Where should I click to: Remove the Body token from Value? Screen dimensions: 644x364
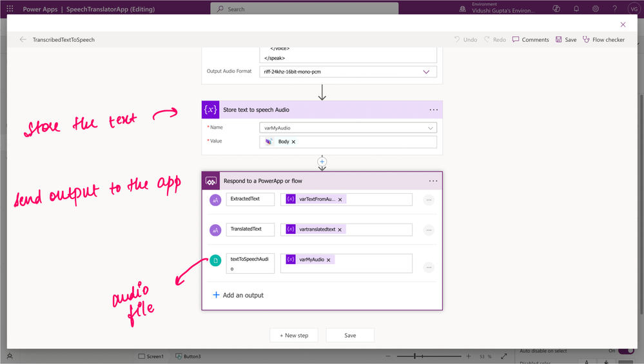click(293, 142)
